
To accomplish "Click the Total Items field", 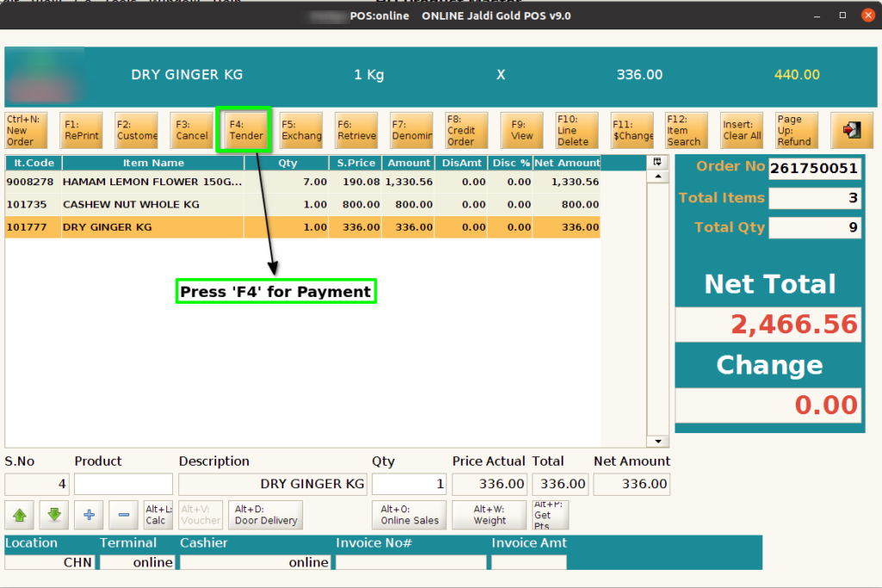I will [x=815, y=198].
